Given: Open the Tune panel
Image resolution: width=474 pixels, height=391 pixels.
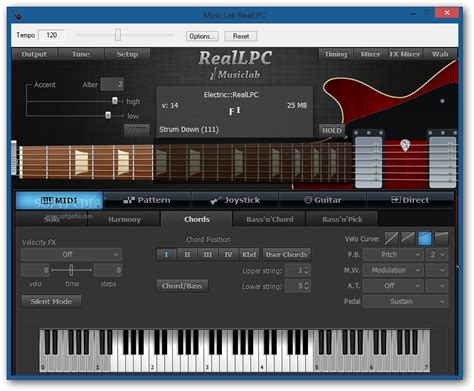Looking at the screenshot, I should 81,54.
